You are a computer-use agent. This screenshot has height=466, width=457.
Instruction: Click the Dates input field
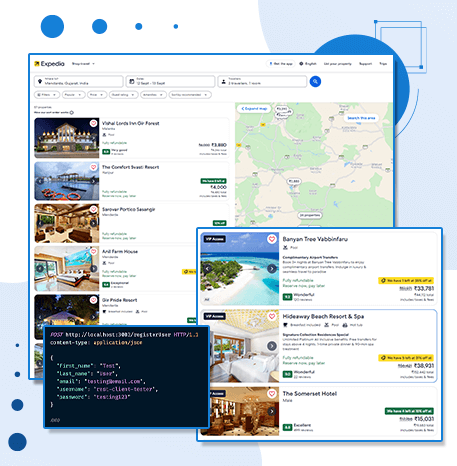[x=170, y=81]
